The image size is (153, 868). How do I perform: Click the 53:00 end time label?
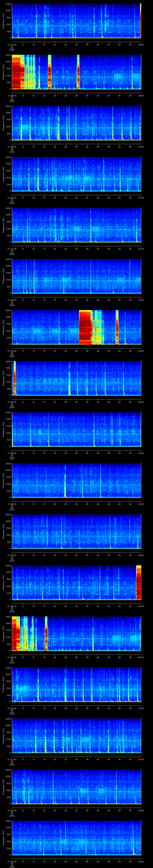pos(141,810)
